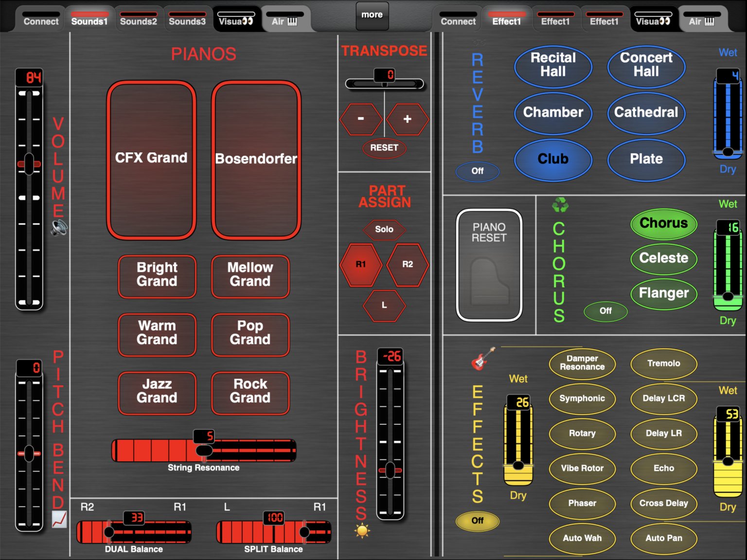The width and height of the screenshot is (747, 560).
Task: Open the Sounds1 tab
Action: (89, 18)
